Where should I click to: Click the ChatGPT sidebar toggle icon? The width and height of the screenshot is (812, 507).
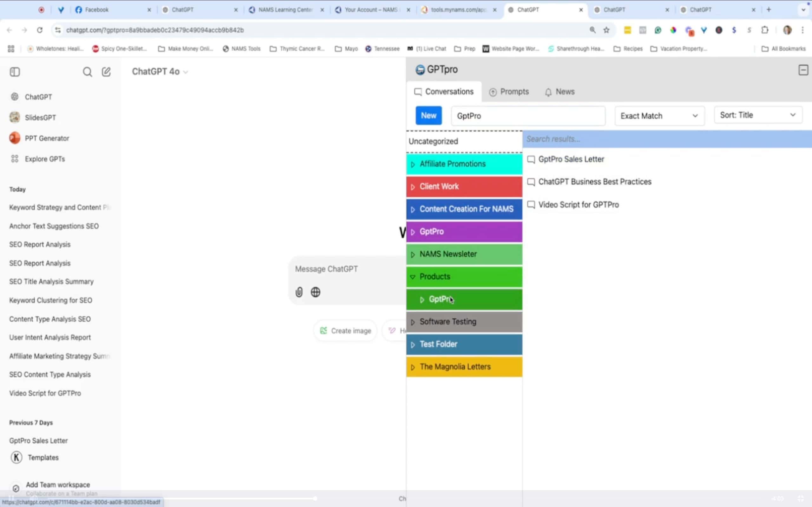coord(15,72)
